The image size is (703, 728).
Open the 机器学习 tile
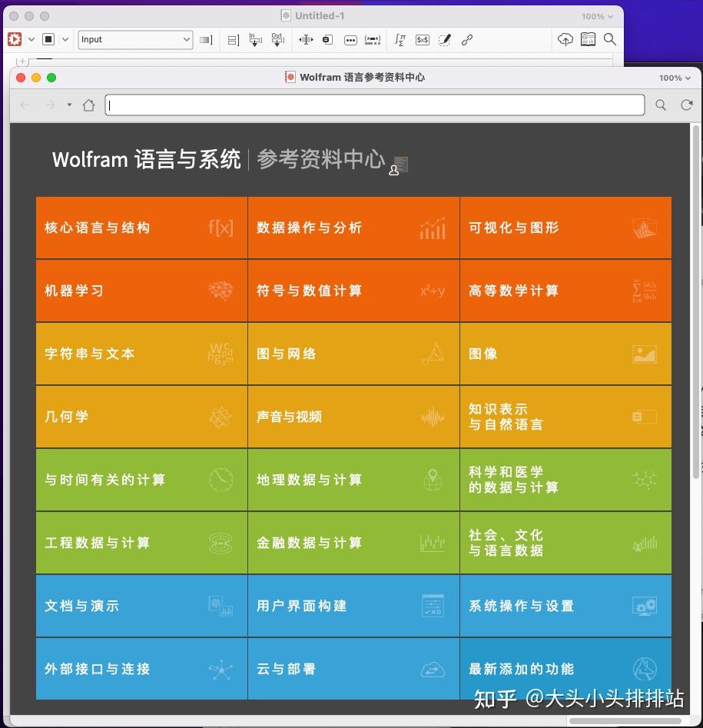pos(141,291)
